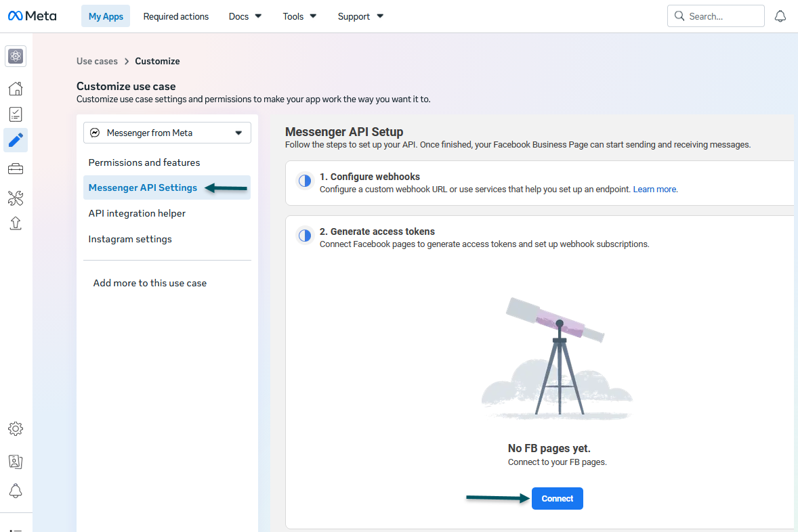Image resolution: width=798 pixels, height=532 pixels.
Task: Type in the Search field
Action: [x=715, y=16]
